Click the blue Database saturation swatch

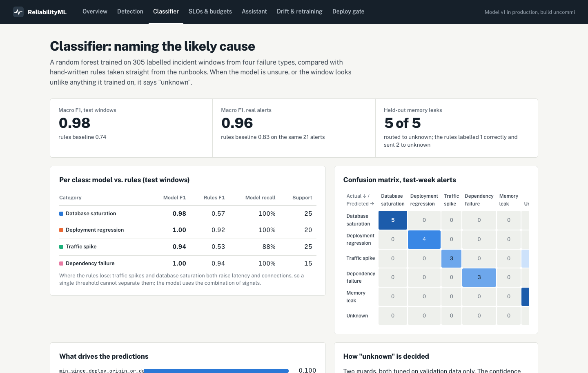click(61, 214)
